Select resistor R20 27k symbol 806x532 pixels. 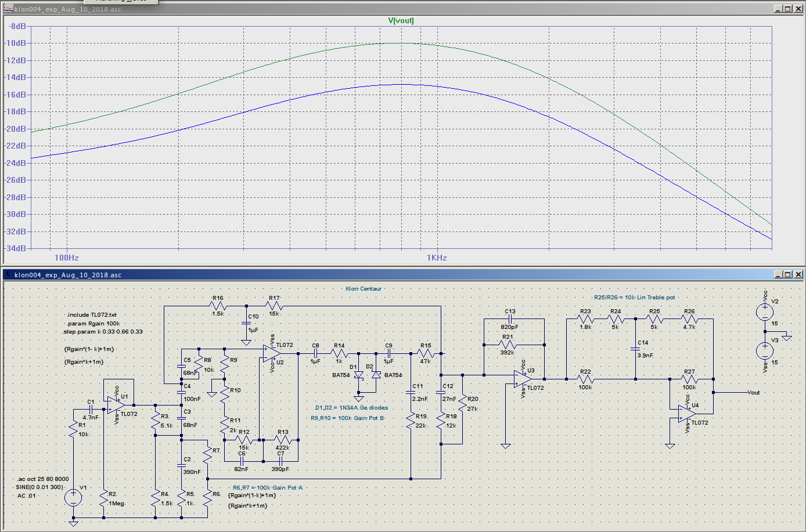(463, 401)
